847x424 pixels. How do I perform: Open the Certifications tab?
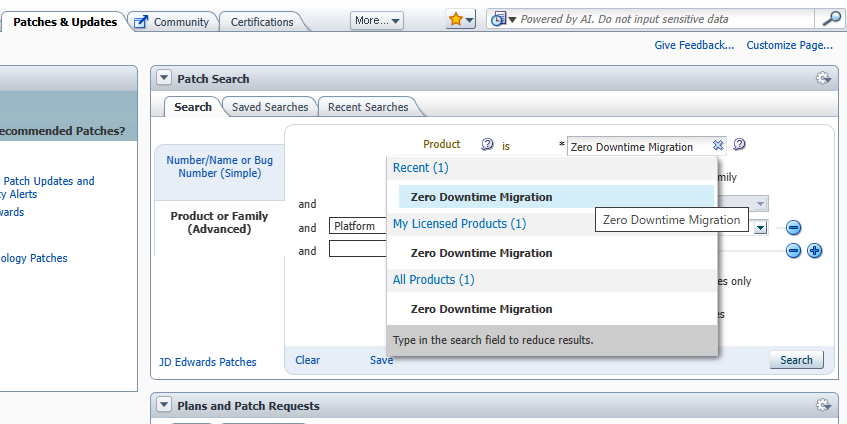tap(262, 22)
